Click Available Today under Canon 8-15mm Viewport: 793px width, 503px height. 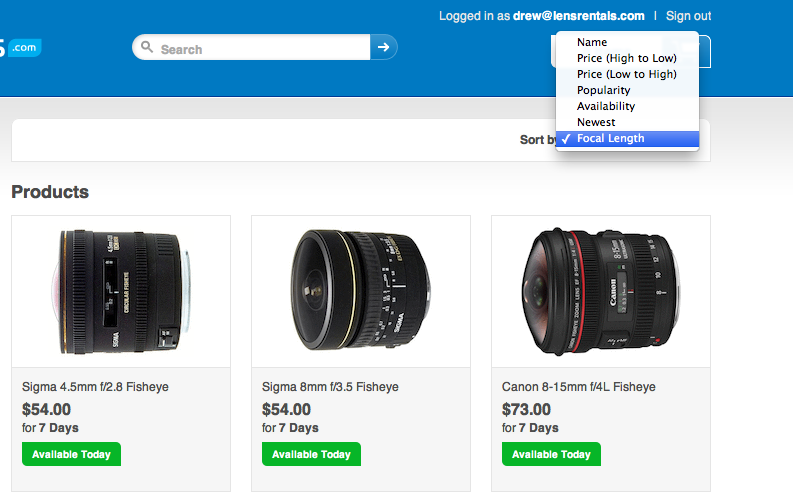[551, 454]
